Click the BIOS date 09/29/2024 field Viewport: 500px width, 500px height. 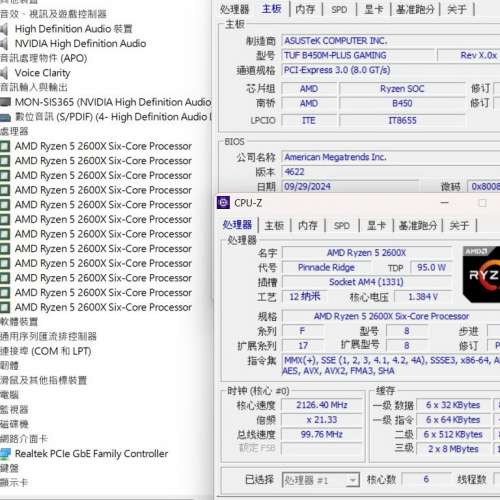tap(350, 186)
